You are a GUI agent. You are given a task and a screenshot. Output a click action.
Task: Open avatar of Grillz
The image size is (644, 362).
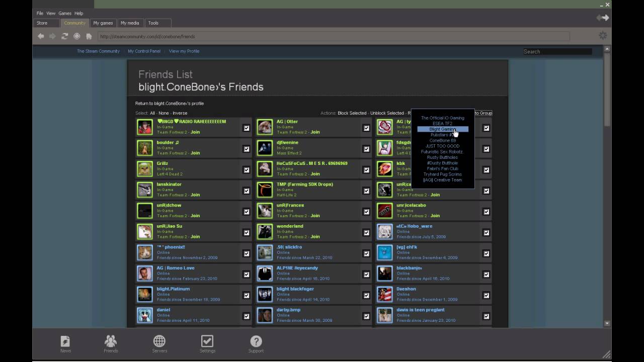click(x=145, y=169)
